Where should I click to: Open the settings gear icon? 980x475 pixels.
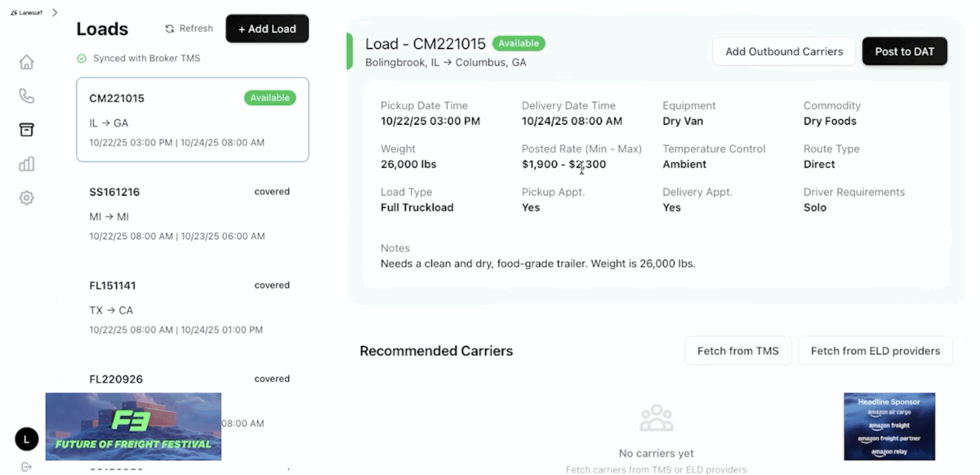pyautogui.click(x=27, y=198)
